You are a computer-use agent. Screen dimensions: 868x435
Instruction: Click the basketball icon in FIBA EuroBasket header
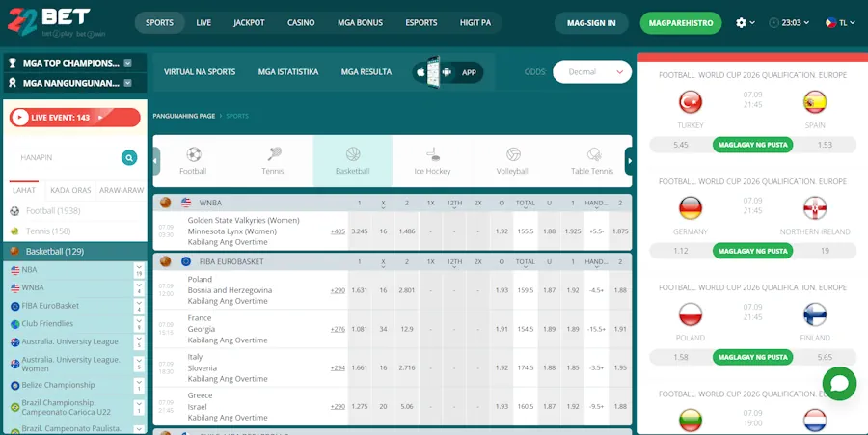[x=166, y=261]
